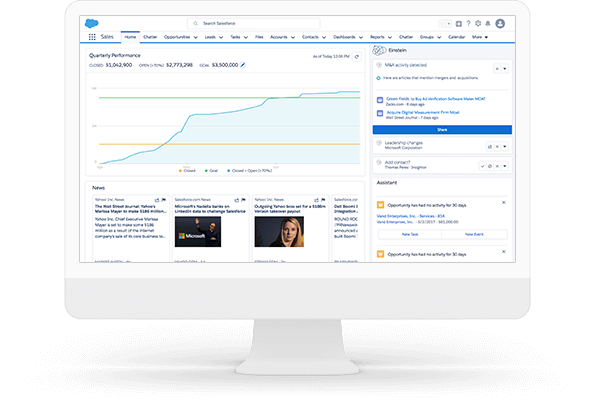This screenshot has width=600, height=400.
Task: Open the Setup gear icon
Action: coord(478,23)
